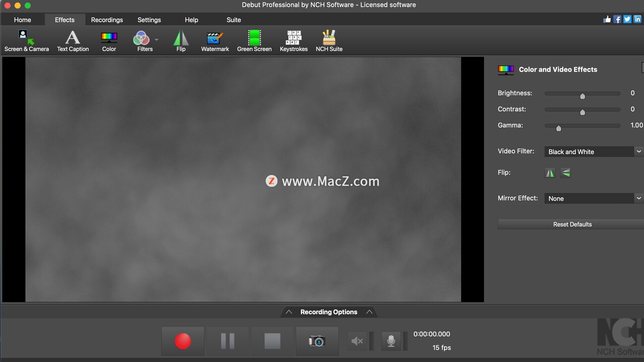This screenshot has width=644, height=362.
Task: Click the Contrast slider handle
Action: [583, 112]
